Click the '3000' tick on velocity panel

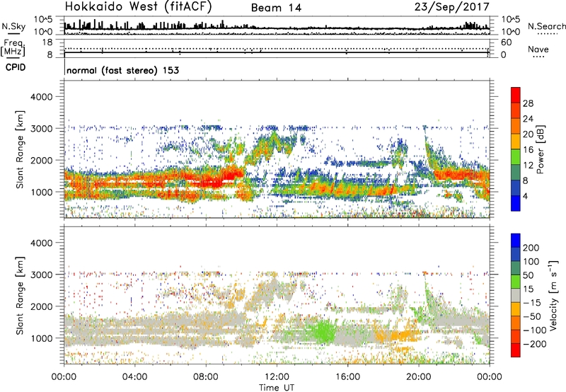coord(42,275)
